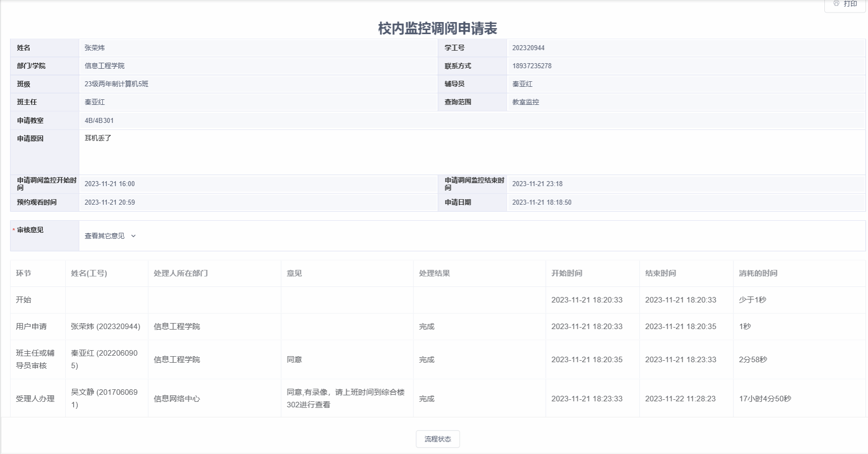
Task: Click the 申请调阅监控结束时间 field value
Action: 685,184
